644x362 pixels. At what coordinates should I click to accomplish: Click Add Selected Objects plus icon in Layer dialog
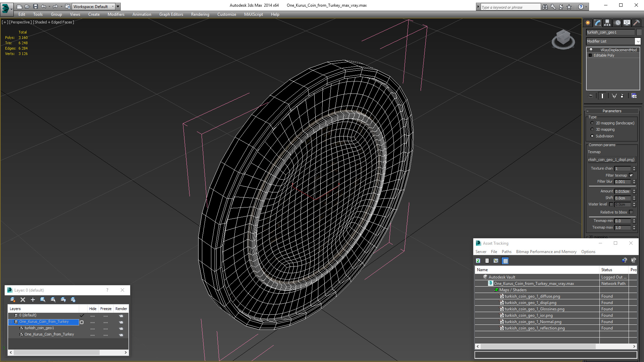point(33,300)
